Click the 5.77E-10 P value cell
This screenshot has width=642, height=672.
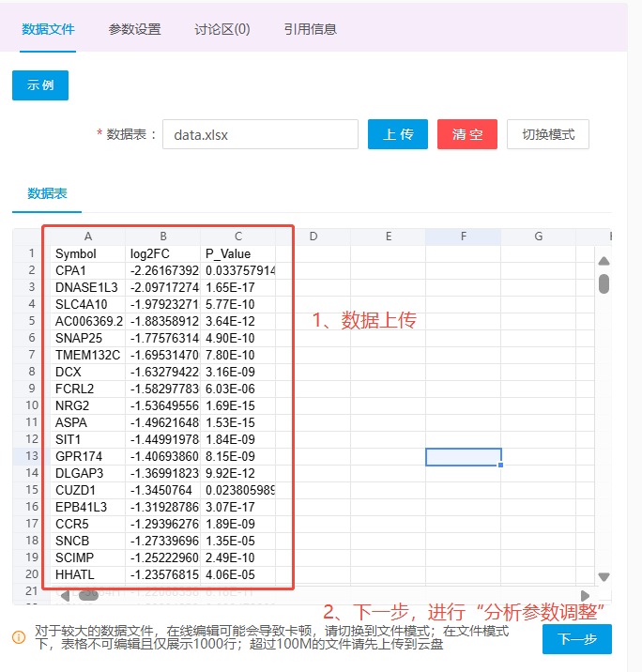[x=237, y=304]
